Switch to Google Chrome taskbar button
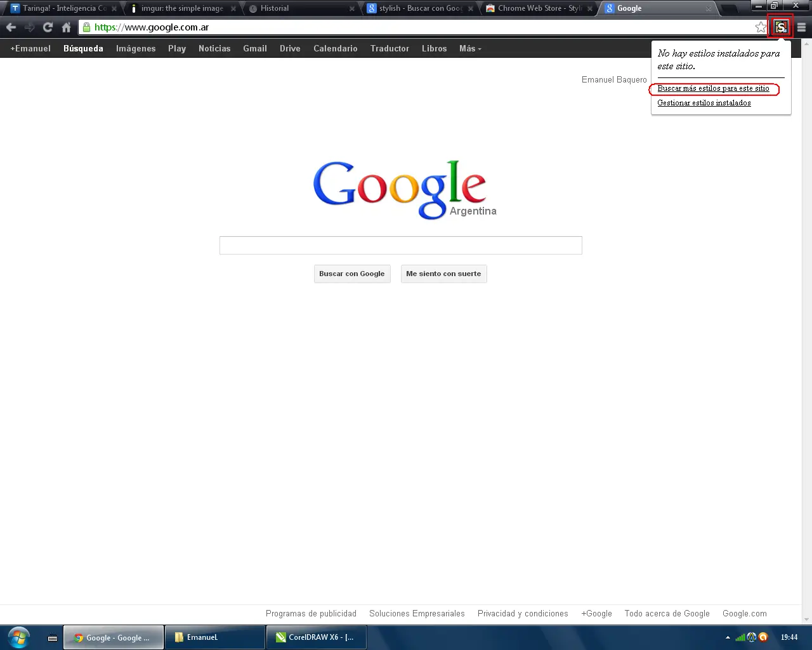 point(114,637)
